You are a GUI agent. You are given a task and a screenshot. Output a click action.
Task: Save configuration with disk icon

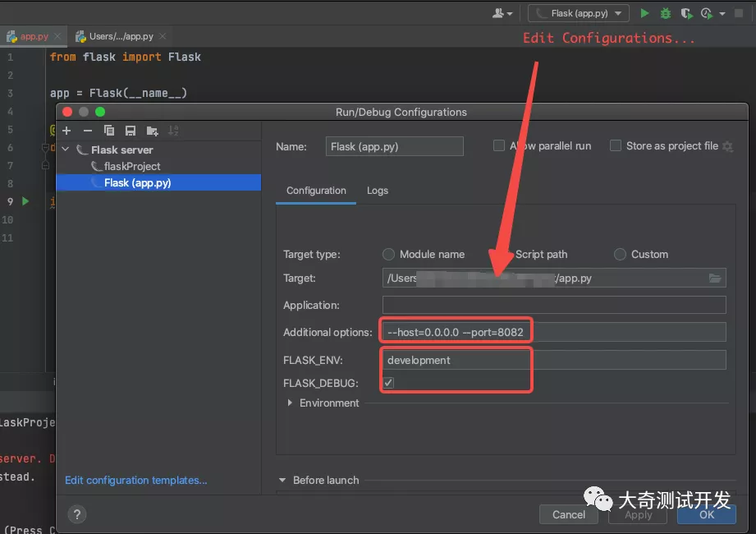(x=131, y=131)
